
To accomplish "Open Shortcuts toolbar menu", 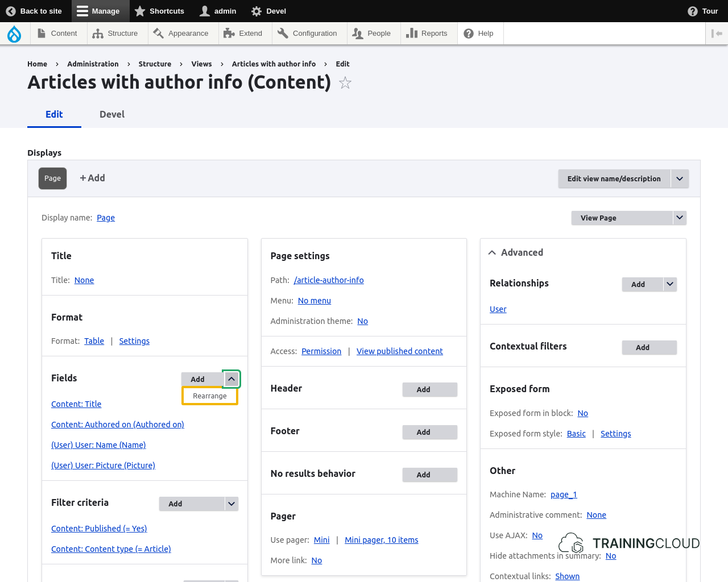I will point(160,11).
